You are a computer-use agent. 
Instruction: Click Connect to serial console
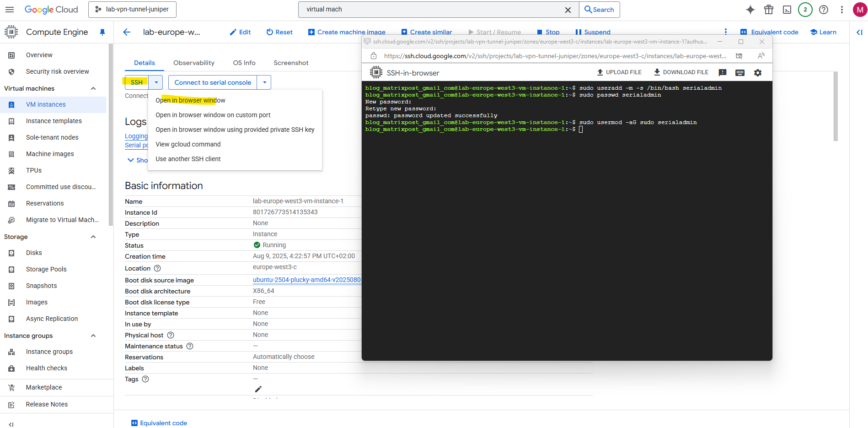[x=213, y=82]
